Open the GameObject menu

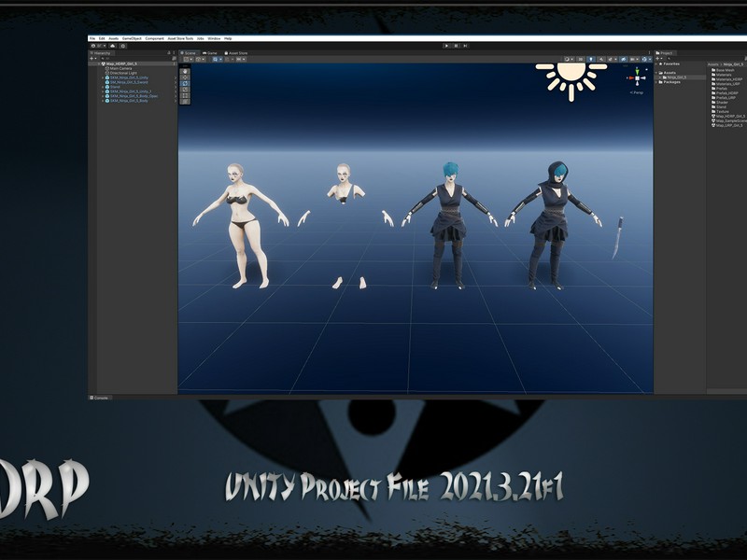tap(132, 38)
